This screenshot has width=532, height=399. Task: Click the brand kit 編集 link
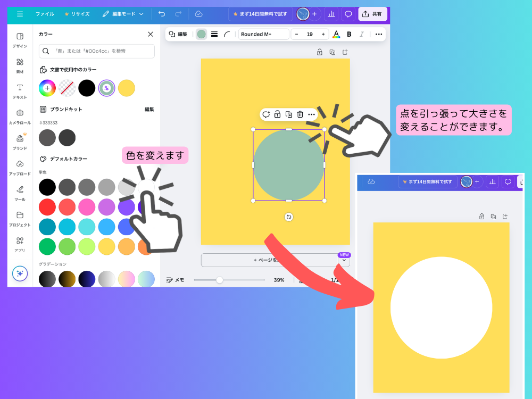tap(149, 110)
